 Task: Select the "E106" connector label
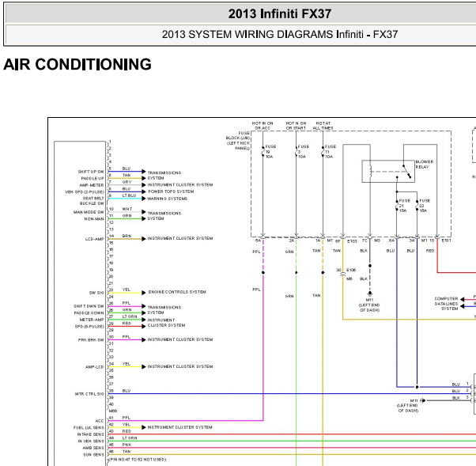point(351,270)
